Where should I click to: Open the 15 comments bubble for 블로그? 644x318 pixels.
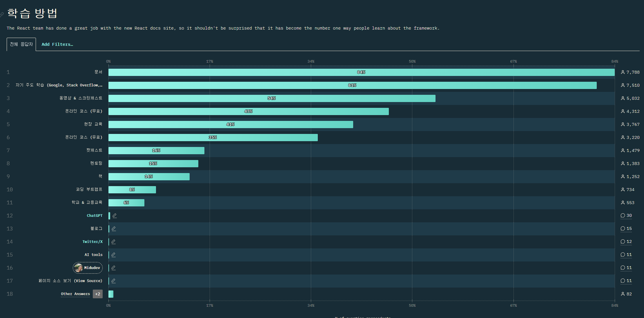coord(626,229)
